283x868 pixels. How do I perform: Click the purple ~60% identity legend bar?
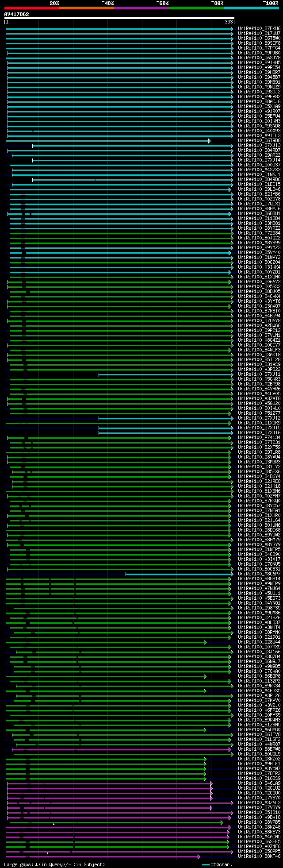[x=141, y=8]
